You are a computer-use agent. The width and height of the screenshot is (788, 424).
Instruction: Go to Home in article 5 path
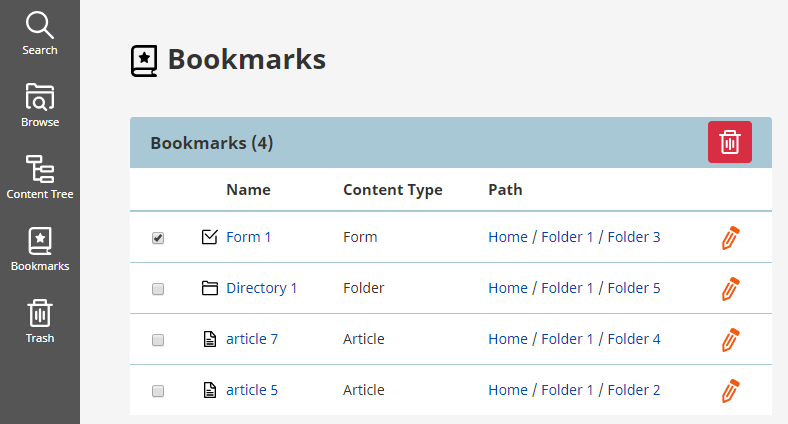pos(508,390)
